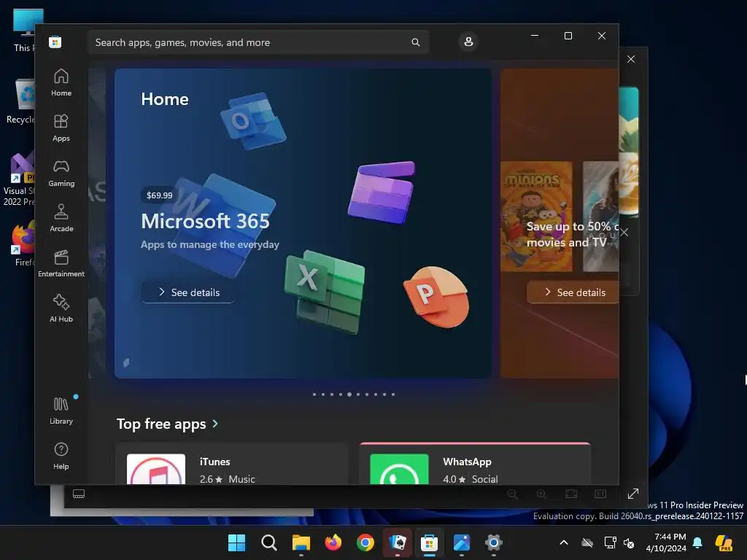The image size is (747, 560).
Task: Open File Explorer from taskbar
Action: 301,542
